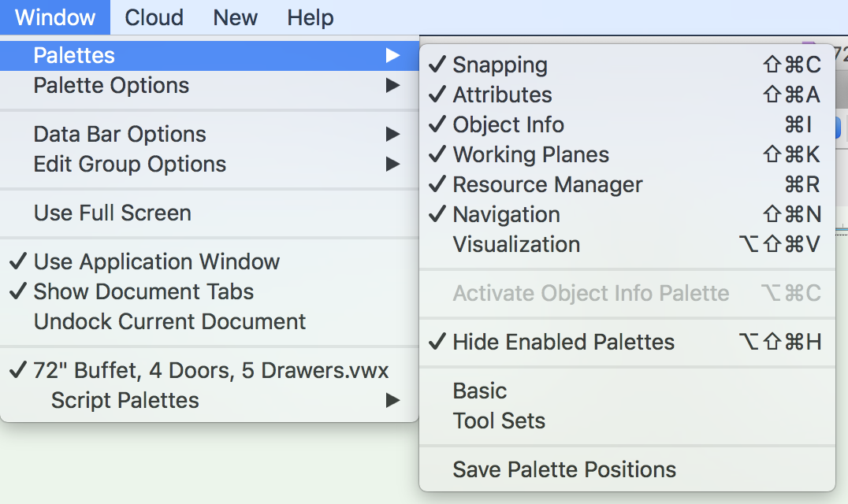This screenshot has width=848, height=504.
Task: Open the Data Bar Options submenu
Action: tap(119, 134)
